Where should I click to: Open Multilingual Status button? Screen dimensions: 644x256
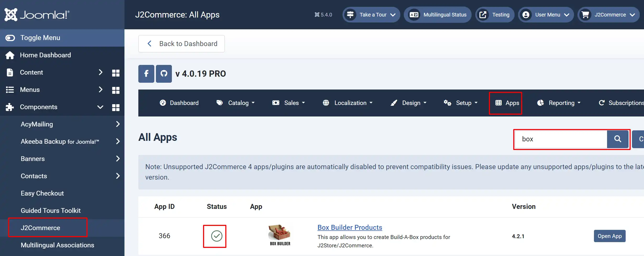click(438, 15)
